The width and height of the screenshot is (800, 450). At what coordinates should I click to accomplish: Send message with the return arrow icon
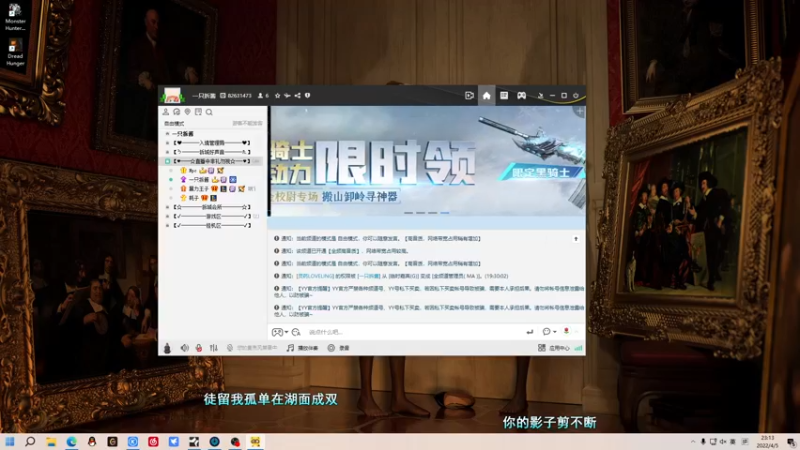(x=530, y=332)
